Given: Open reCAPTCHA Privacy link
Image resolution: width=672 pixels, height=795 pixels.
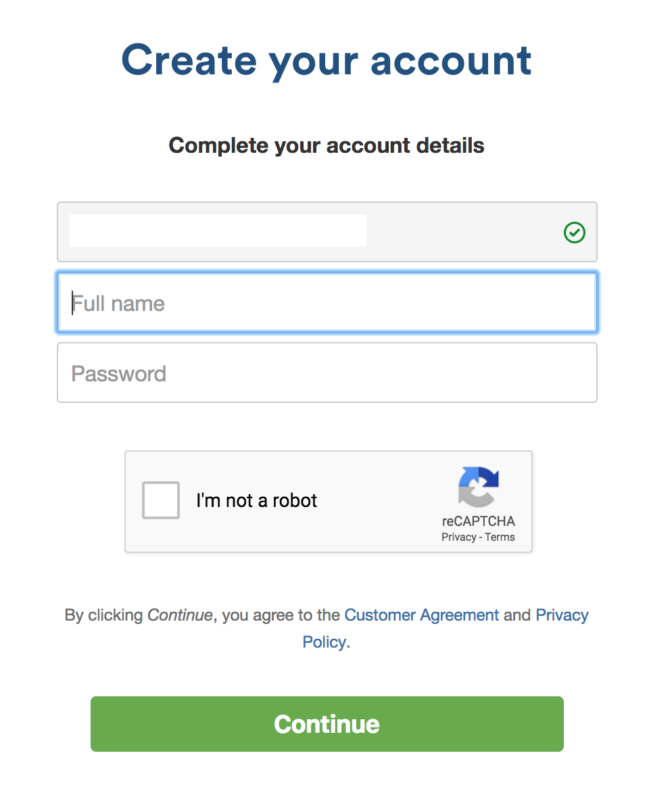Looking at the screenshot, I should (x=458, y=537).
